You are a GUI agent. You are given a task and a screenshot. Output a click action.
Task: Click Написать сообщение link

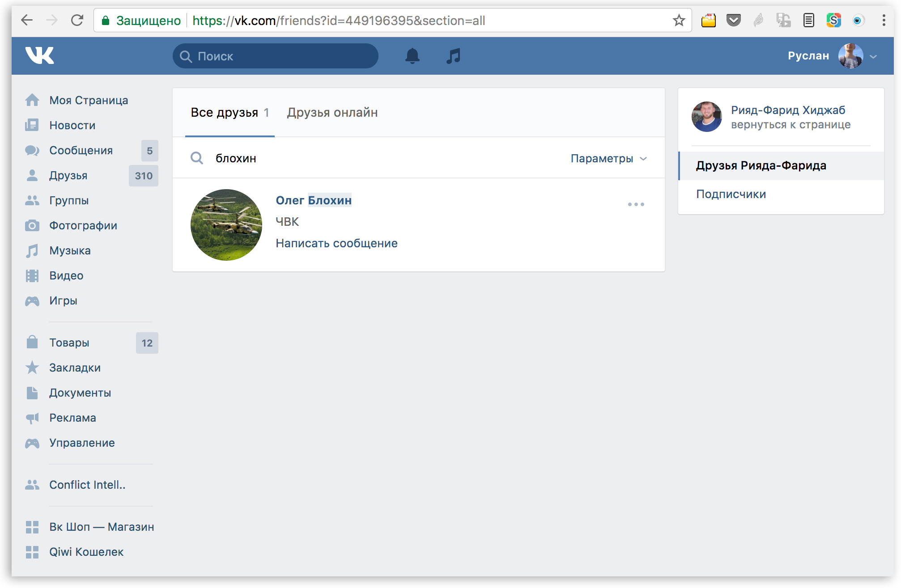(x=336, y=243)
